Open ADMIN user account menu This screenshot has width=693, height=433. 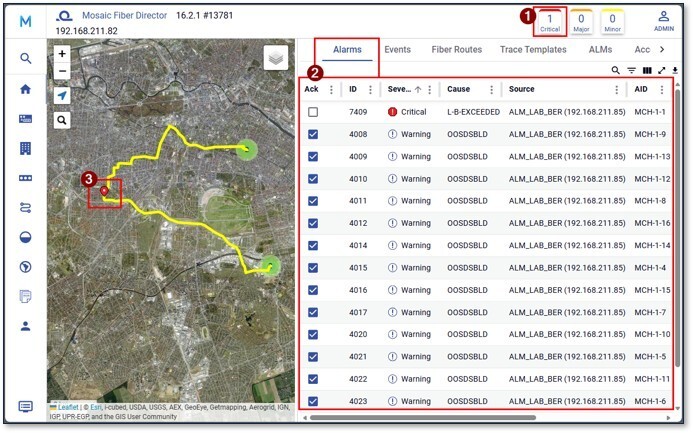click(x=664, y=21)
